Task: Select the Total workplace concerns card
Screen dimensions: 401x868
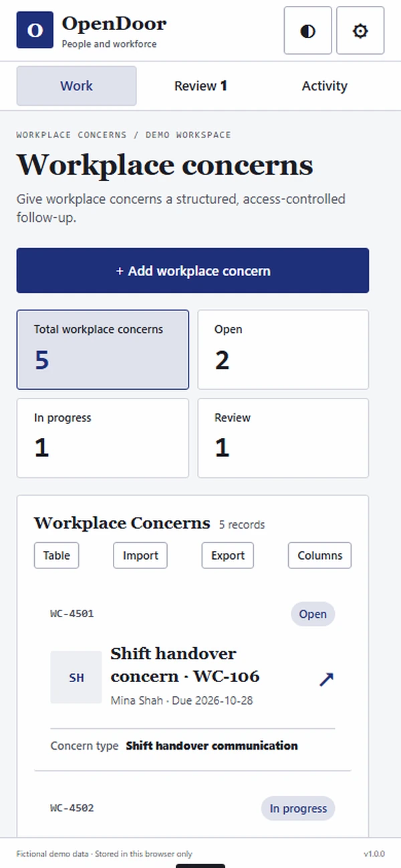Action: pos(103,350)
